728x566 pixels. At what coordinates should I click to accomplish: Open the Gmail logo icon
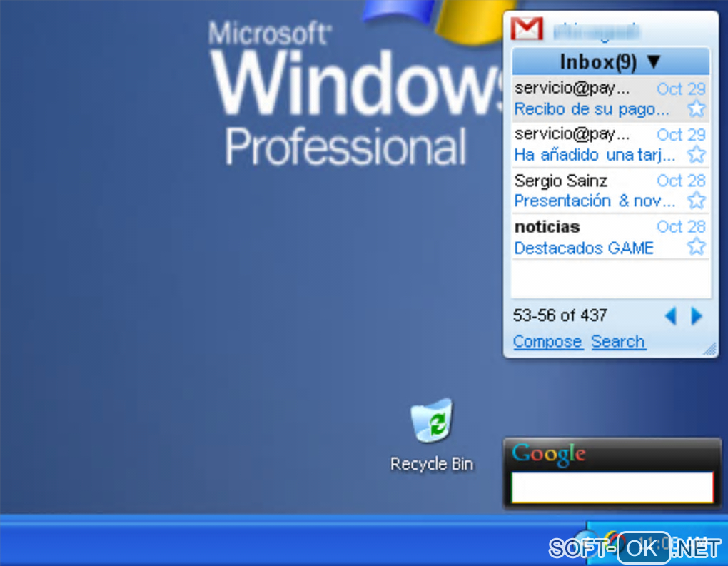(527, 29)
